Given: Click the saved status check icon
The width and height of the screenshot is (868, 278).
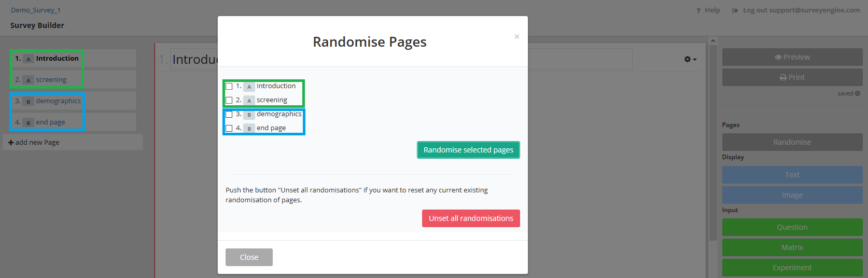Looking at the screenshot, I should coord(858,93).
